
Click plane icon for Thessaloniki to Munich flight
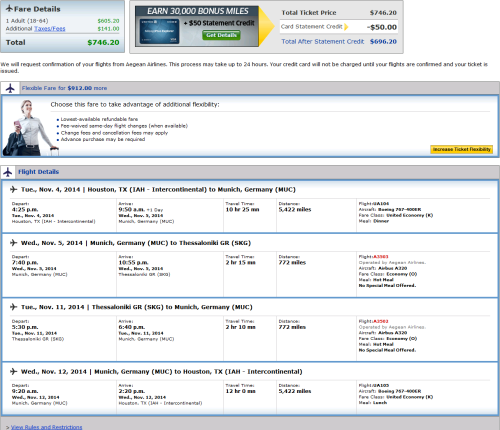(13, 307)
